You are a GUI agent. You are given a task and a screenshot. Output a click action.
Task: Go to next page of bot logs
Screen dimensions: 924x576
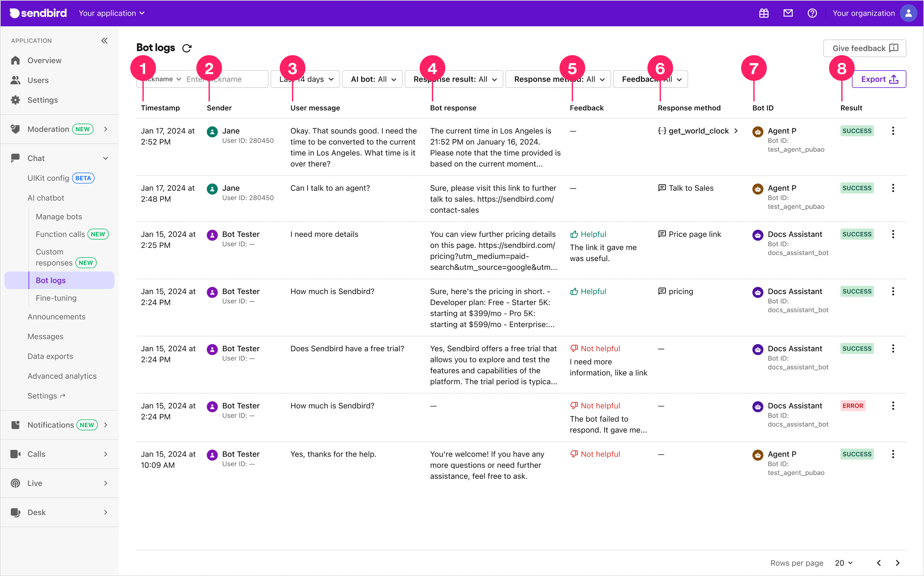click(897, 563)
